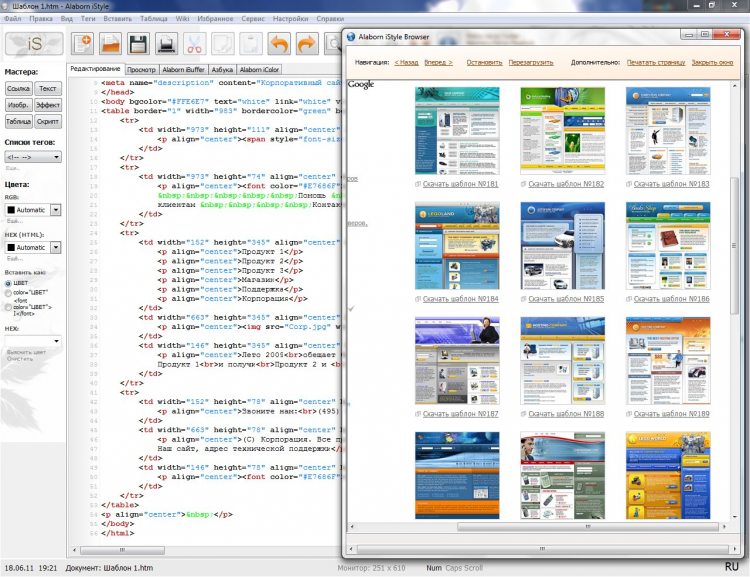Open the HEX (HTML) Automatic color dropdown
750x577 pixels.
pyautogui.click(x=56, y=247)
